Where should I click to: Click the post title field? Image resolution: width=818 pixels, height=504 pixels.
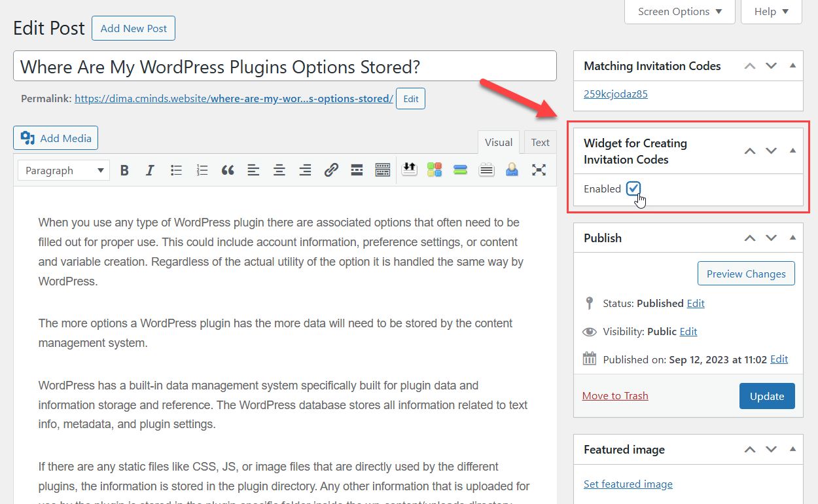(x=285, y=66)
